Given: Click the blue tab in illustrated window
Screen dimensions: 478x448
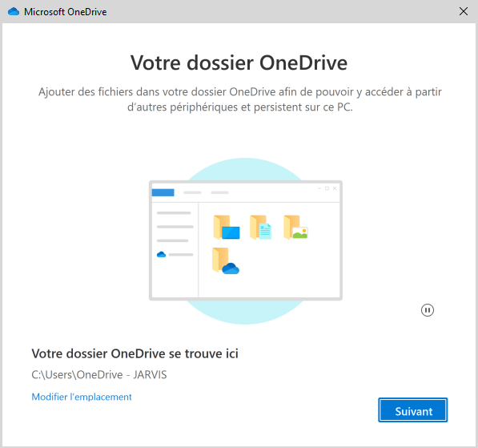Looking at the screenshot, I should 163,192.
